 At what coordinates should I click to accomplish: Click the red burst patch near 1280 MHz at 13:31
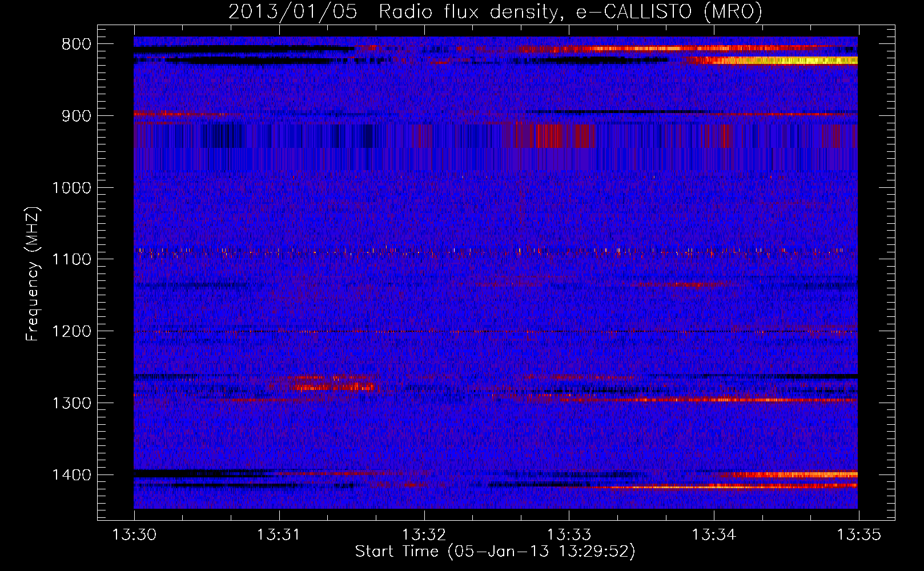tap(334, 387)
